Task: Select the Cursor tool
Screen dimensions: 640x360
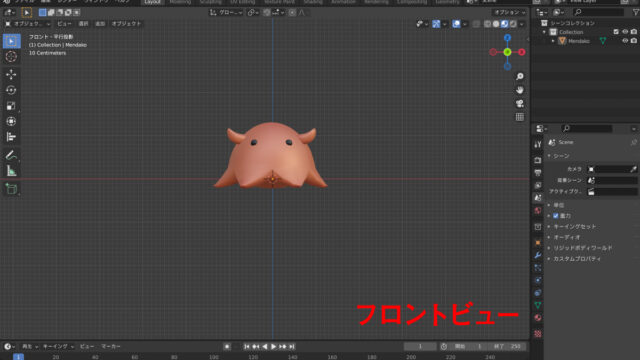Action: click(11, 56)
